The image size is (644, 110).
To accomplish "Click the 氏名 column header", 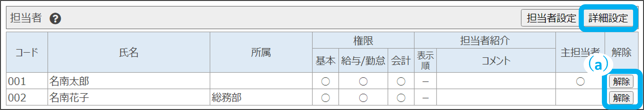I will coord(129,52).
